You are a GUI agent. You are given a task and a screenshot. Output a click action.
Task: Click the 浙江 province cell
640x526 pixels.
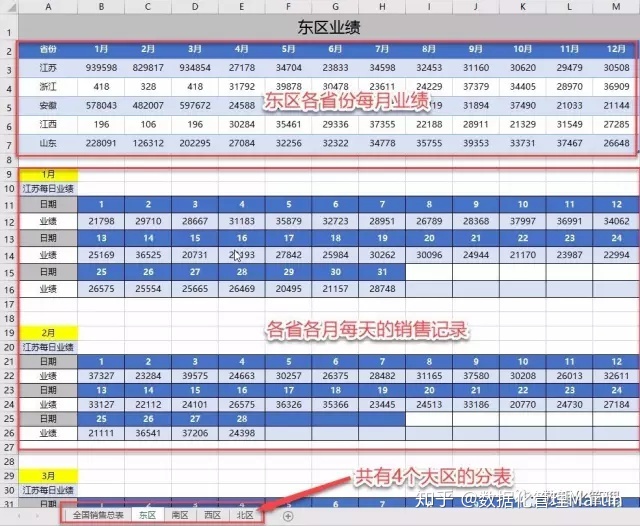(48, 87)
